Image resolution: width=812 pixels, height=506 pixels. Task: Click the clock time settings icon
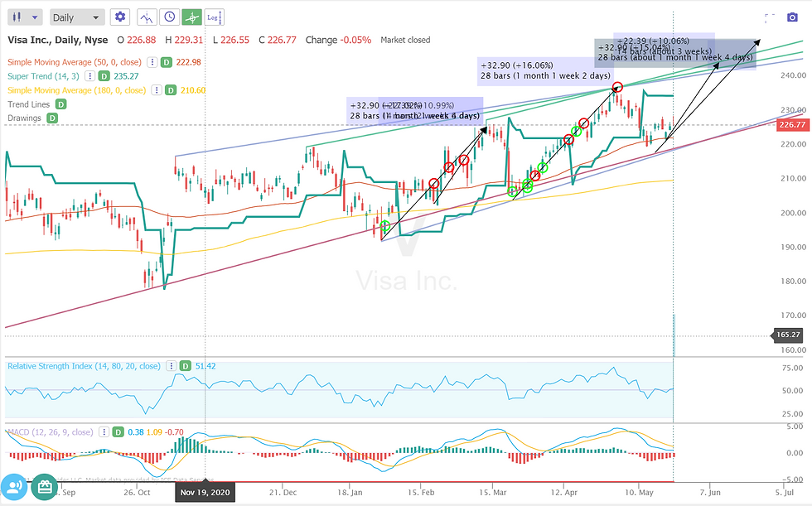pyautogui.click(x=169, y=17)
